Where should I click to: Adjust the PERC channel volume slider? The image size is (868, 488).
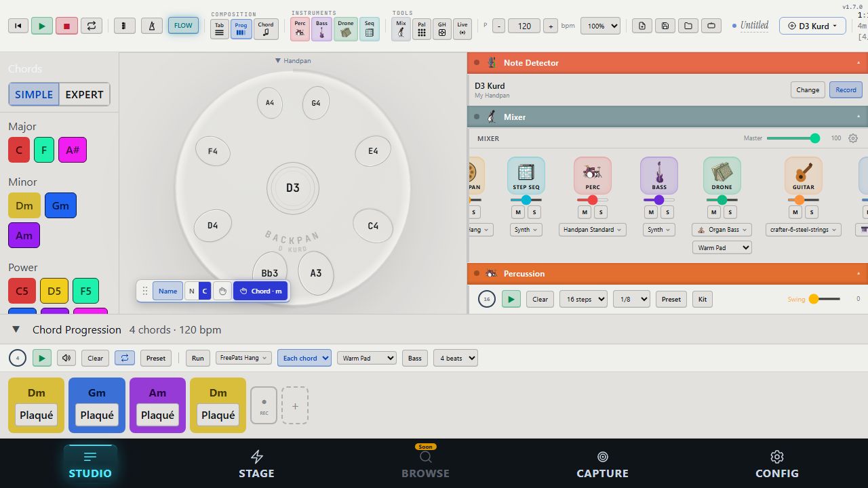click(593, 200)
